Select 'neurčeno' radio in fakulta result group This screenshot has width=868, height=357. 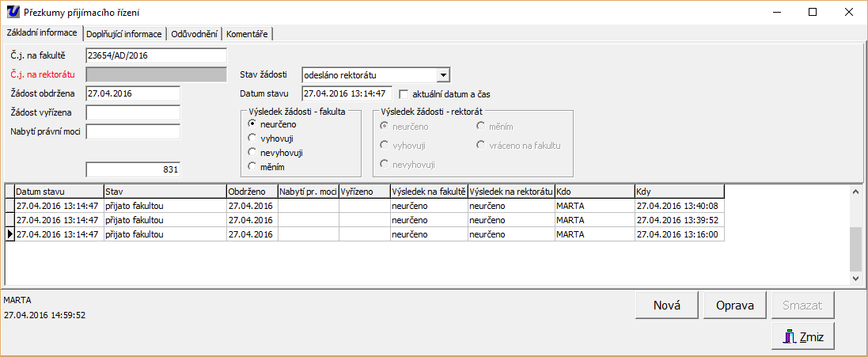(x=252, y=123)
